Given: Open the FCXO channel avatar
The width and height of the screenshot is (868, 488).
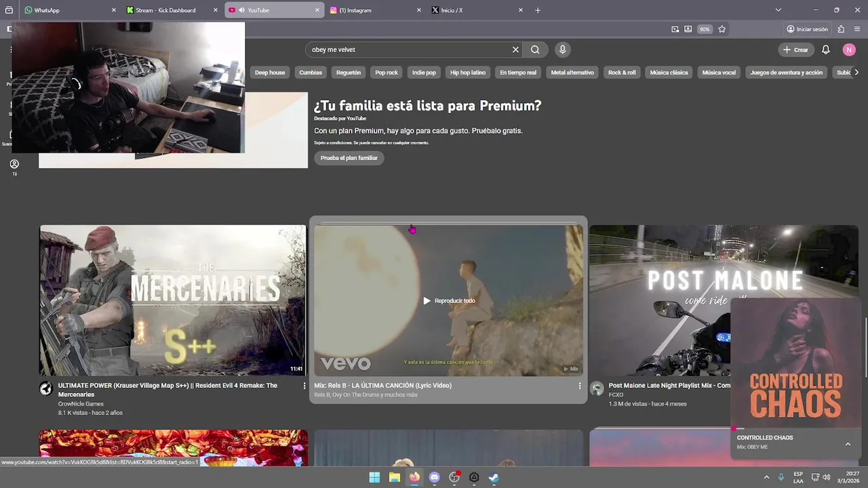Looking at the screenshot, I should coord(597,388).
